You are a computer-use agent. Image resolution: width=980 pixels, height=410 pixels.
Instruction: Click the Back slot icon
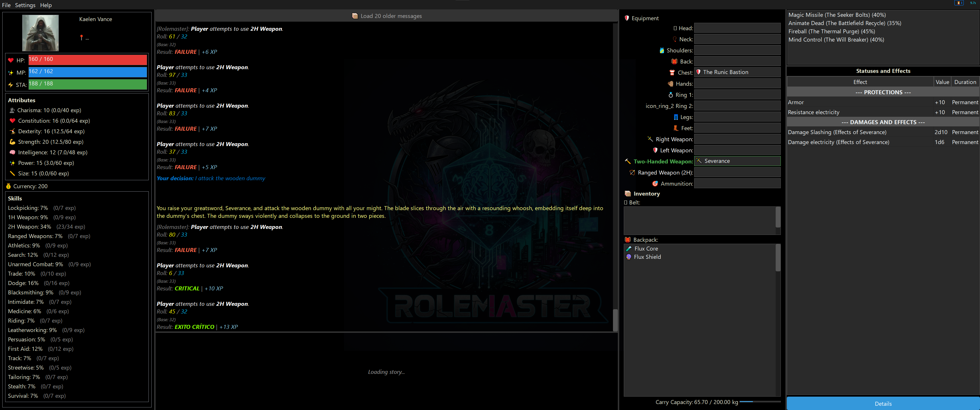[x=675, y=61]
